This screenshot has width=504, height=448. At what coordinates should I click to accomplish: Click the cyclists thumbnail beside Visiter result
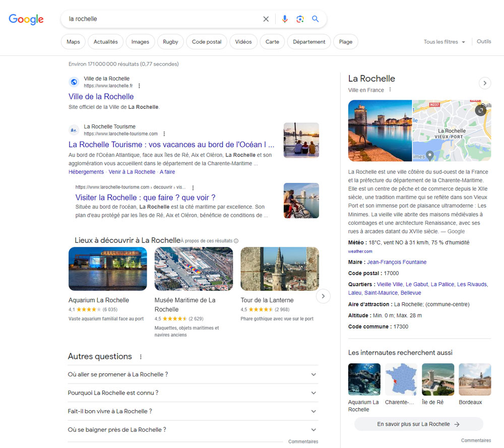(x=301, y=201)
